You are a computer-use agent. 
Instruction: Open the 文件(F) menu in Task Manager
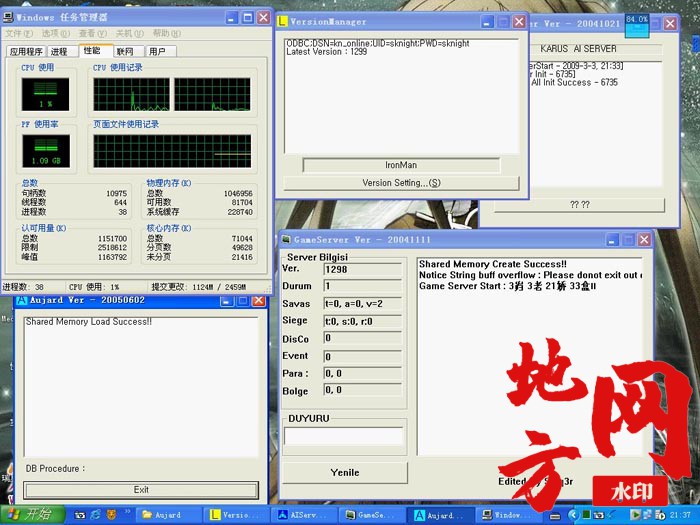click(19, 33)
